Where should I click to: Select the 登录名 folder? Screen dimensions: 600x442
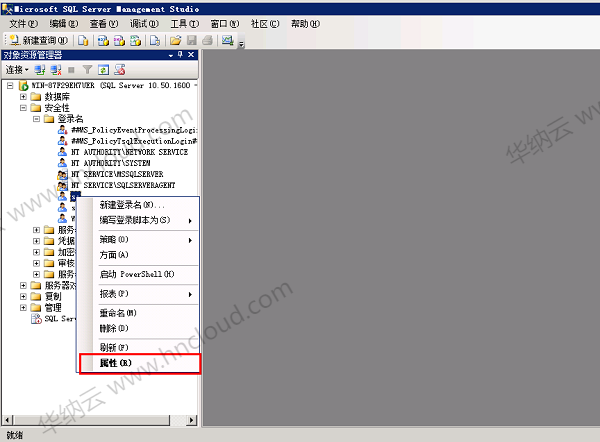click(x=70, y=119)
